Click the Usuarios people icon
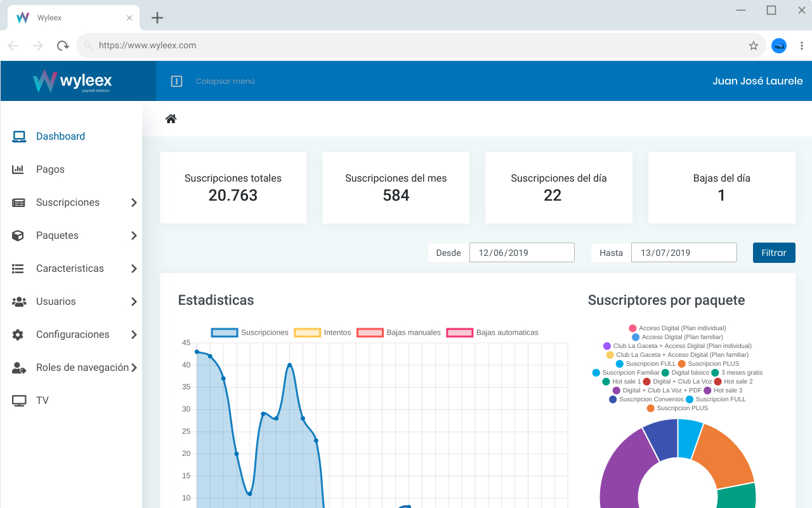Image resolution: width=812 pixels, height=508 pixels. pyautogui.click(x=19, y=302)
